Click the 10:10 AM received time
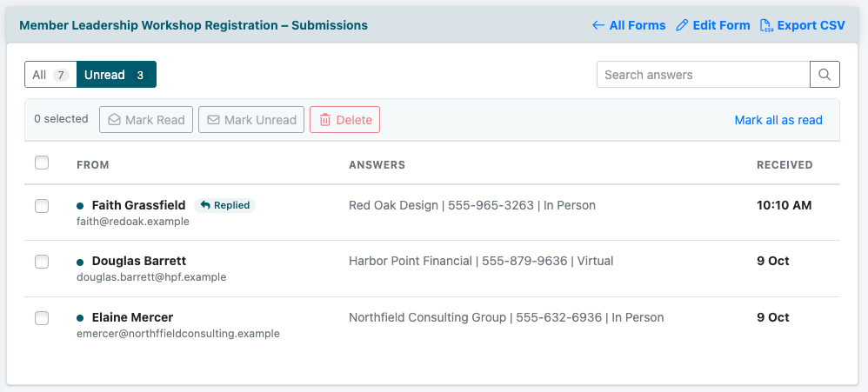This screenshot has width=868, height=392. click(785, 205)
